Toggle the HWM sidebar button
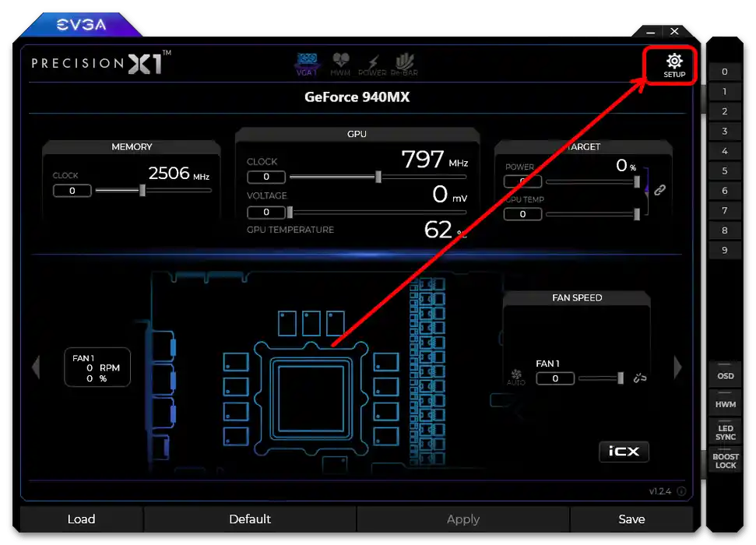The height and width of the screenshot is (545, 756). pyautogui.click(x=725, y=403)
